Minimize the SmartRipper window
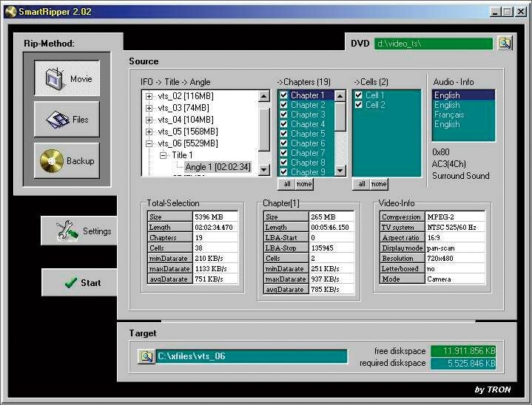Screen dimensions: 532x405 tap(495, 12)
